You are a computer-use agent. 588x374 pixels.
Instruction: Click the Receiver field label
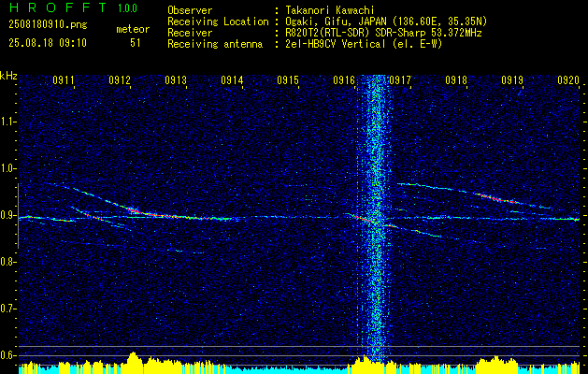(190, 33)
